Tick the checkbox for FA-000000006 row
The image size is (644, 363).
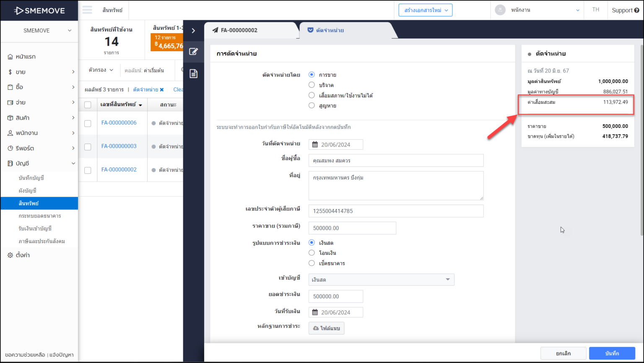click(88, 123)
